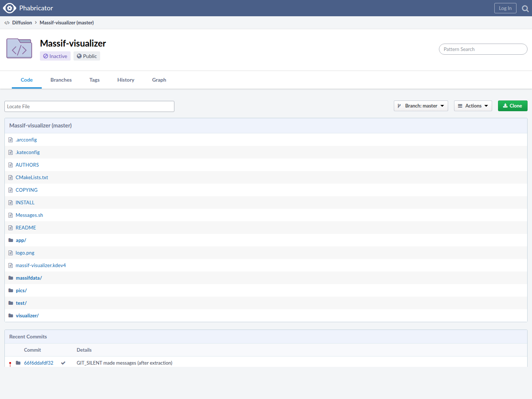Open the CMakeLists.txt file
The height and width of the screenshot is (399, 532).
click(32, 178)
